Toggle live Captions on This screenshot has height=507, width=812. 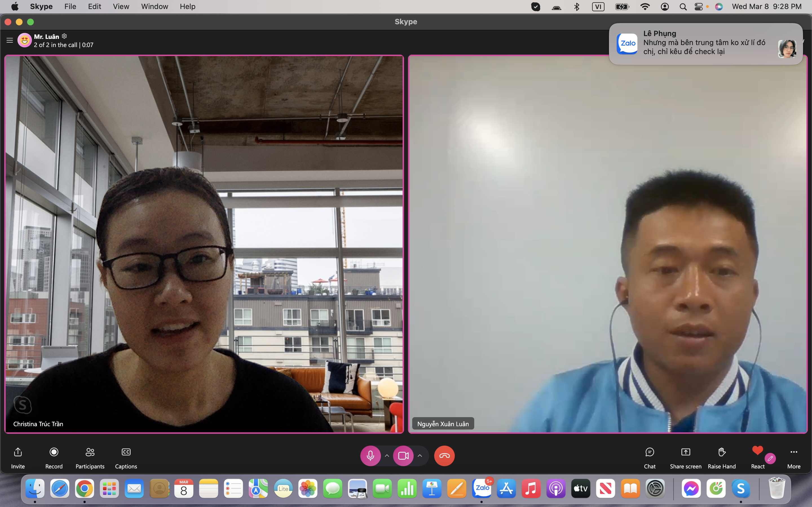(126, 452)
